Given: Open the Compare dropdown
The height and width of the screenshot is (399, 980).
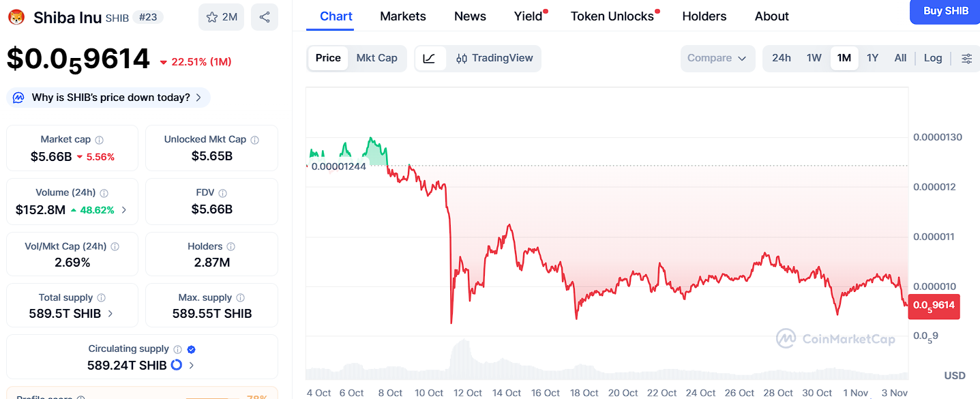Looking at the screenshot, I should tap(717, 59).
